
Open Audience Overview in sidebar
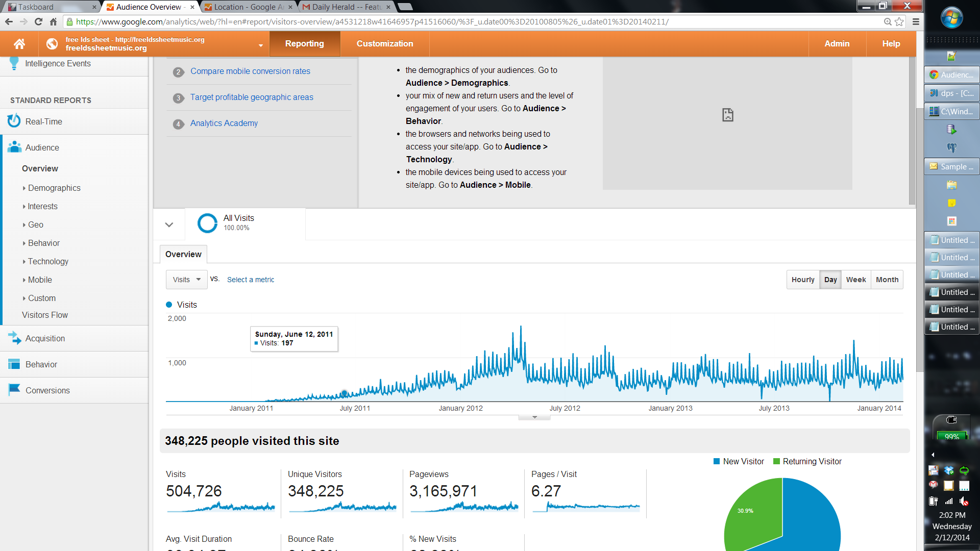pyautogui.click(x=40, y=168)
